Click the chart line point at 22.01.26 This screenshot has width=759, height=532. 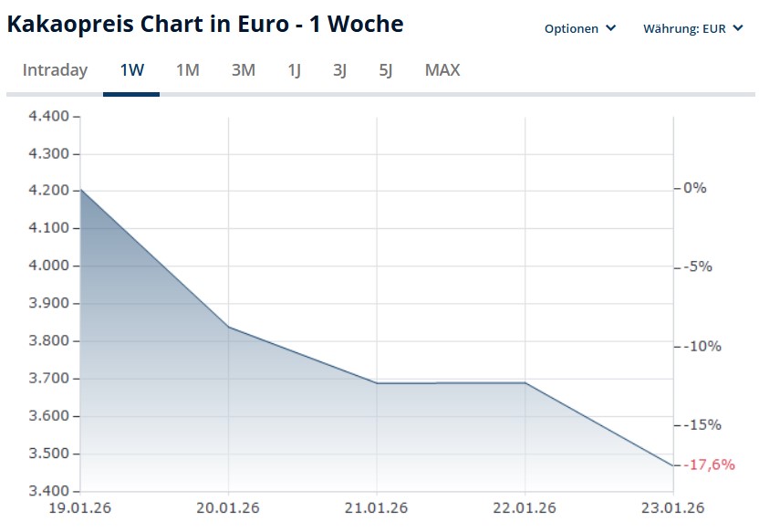point(525,383)
